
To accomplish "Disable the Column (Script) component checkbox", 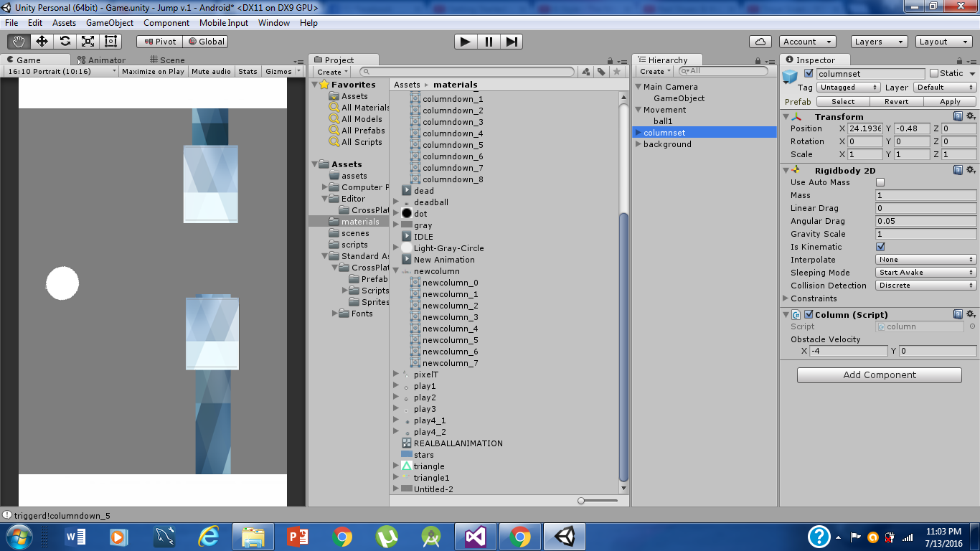I will tap(809, 314).
